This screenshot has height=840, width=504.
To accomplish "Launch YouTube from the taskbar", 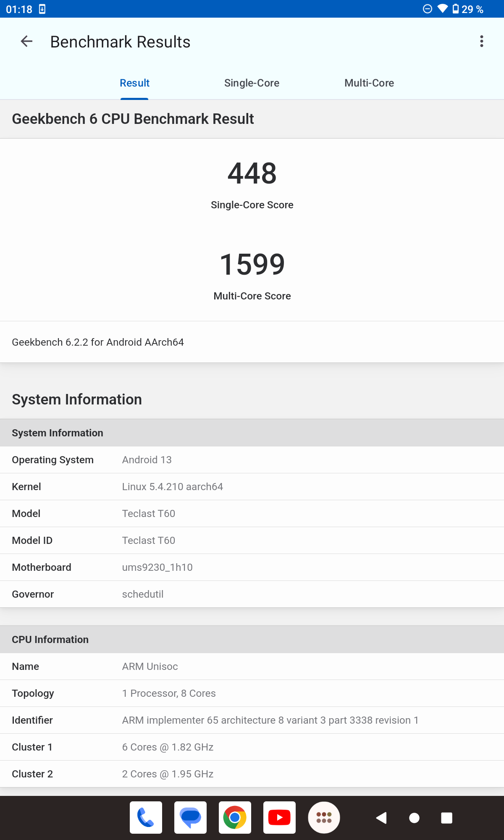I will click(279, 817).
